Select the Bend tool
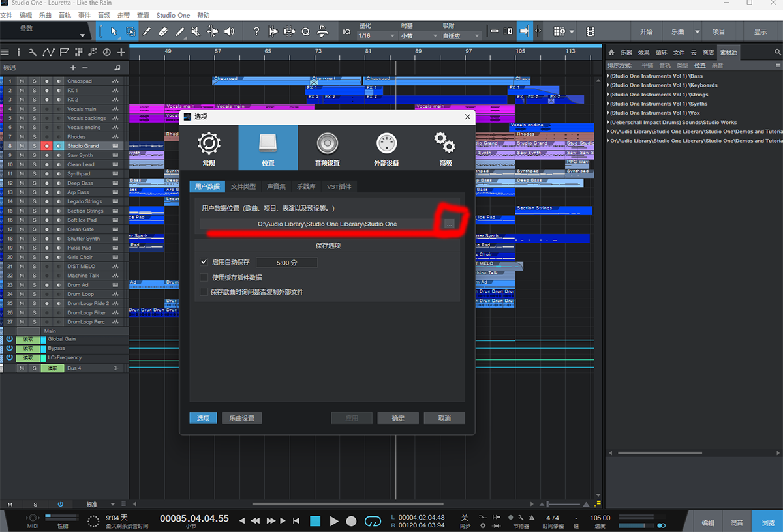 [x=213, y=31]
